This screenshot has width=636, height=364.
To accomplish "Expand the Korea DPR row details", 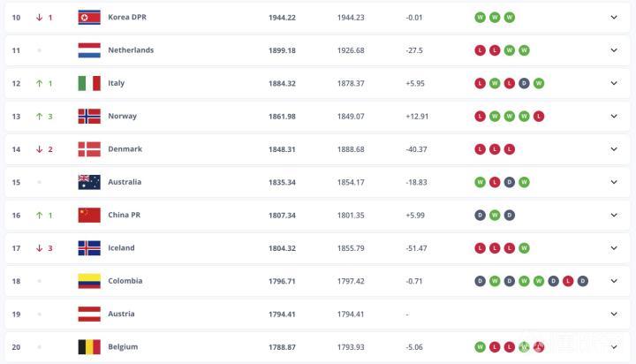I will click(x=614, y=17).
